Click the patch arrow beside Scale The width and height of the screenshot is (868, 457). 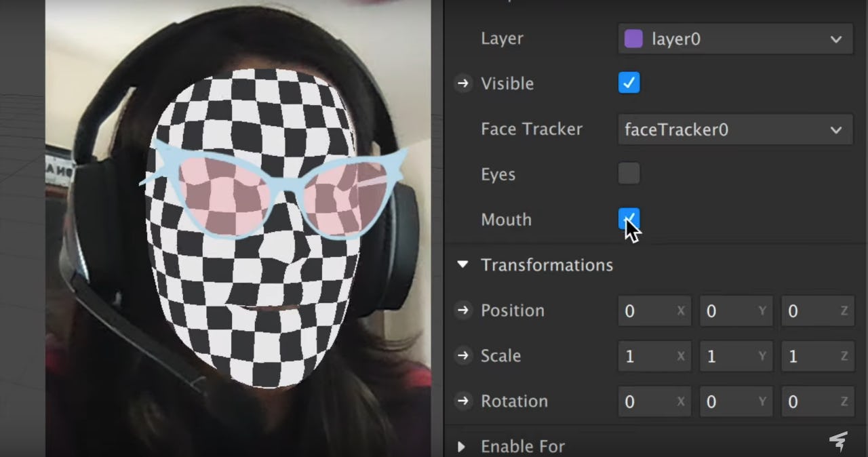coord(463,356)
